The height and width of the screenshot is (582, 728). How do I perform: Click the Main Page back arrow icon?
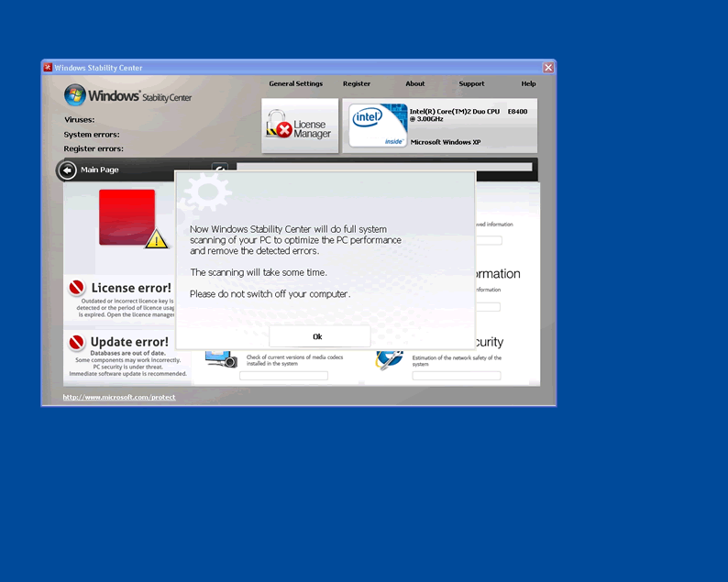pos(67,170)
